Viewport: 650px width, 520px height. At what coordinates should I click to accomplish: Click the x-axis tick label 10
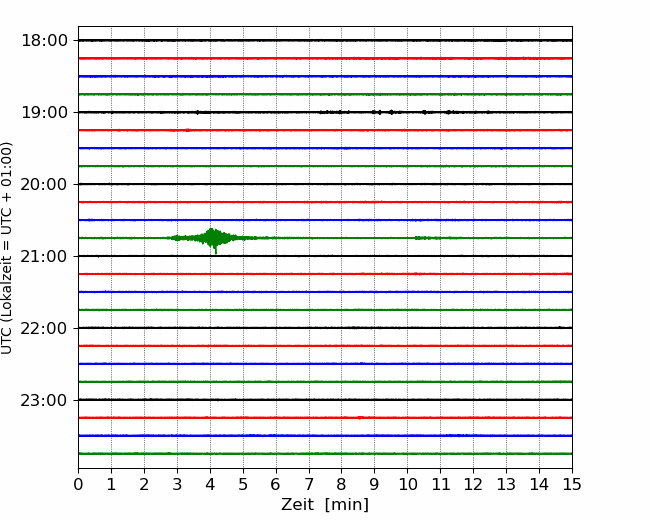coord(407,484)
